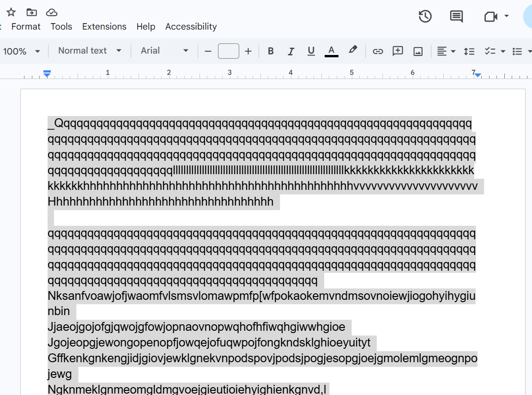The image size is (532, 395).
Task: Star the document with the star icon
Action: [x=11, y=12]
